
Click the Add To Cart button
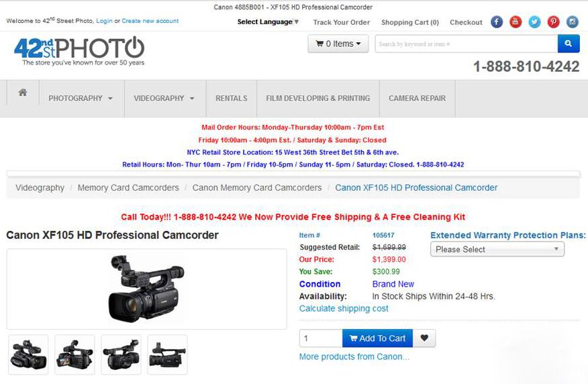pos(377,338)
